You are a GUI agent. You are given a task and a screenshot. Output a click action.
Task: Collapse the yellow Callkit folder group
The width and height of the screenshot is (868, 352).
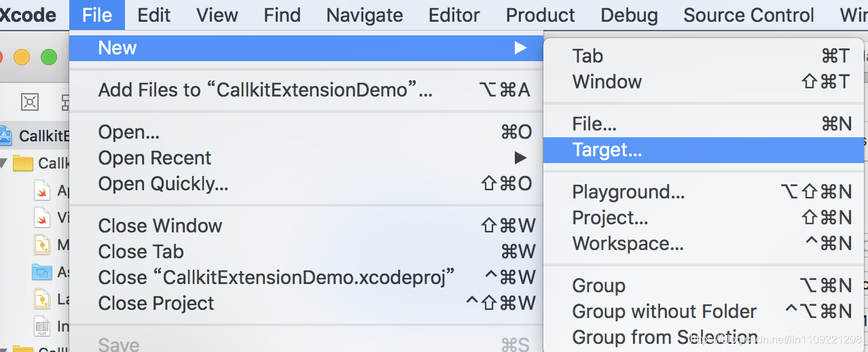click(x=3, y=163)
